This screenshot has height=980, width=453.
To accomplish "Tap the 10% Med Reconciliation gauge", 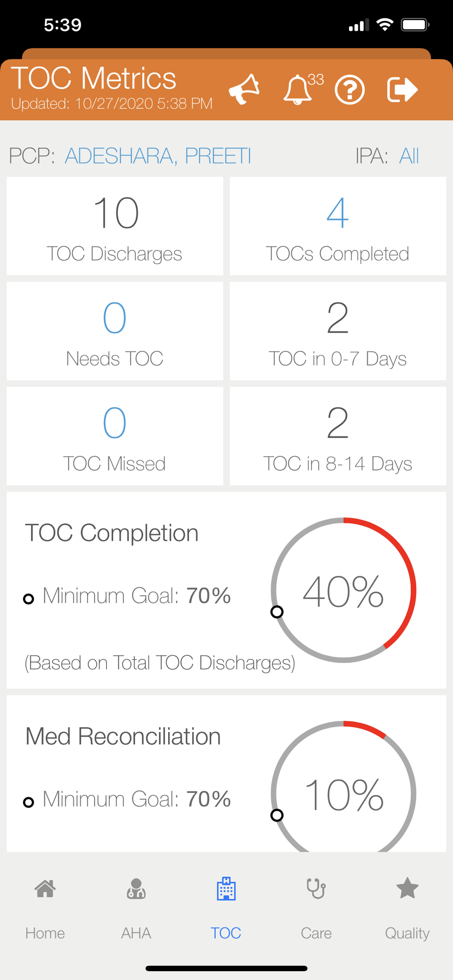I will click(x=344, y=793).
